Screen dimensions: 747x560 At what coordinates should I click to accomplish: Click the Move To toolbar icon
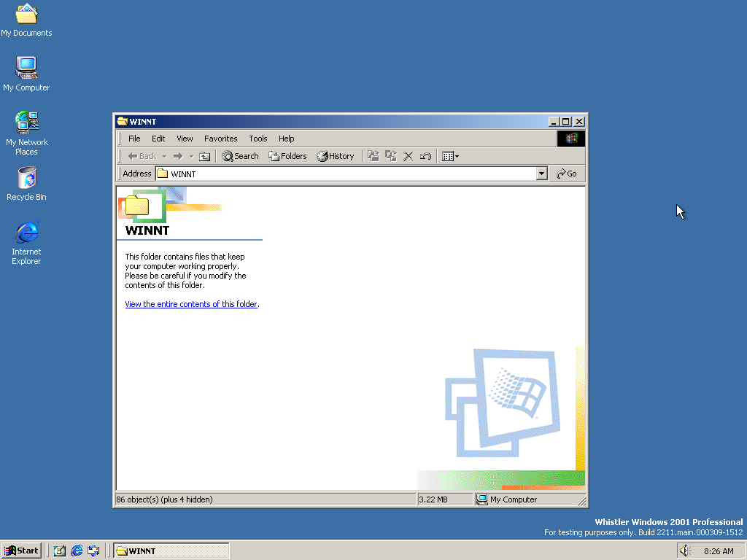pos(373,156)
